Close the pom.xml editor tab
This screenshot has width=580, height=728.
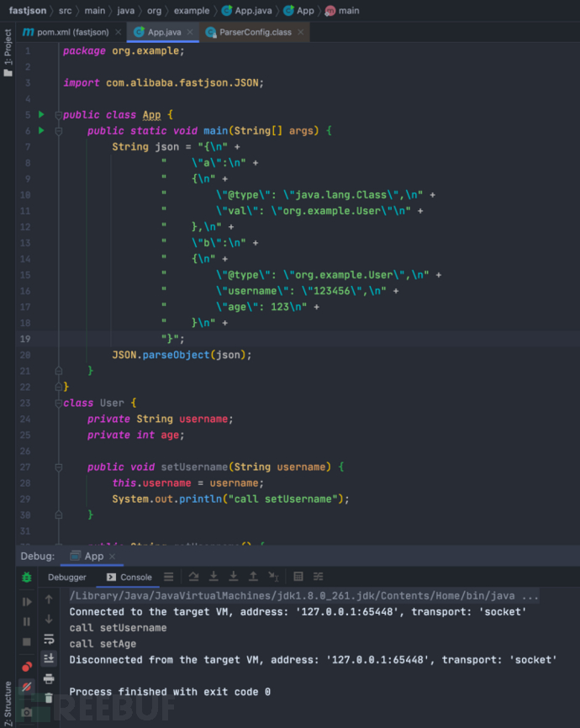point(118,32)
